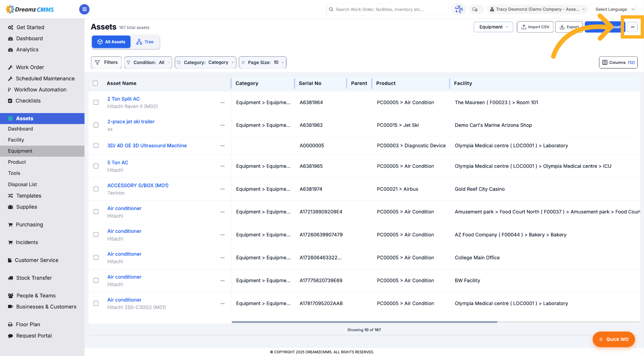Open Disposal List in sidebar

[x=22, y=185]
